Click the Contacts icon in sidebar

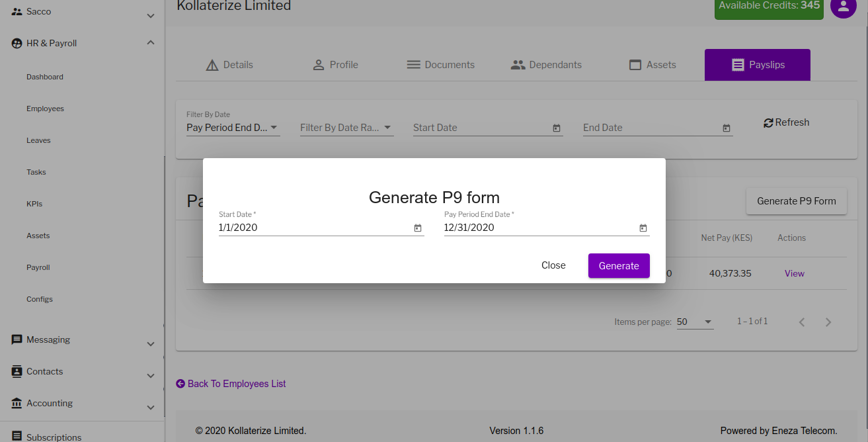point(17,371)
